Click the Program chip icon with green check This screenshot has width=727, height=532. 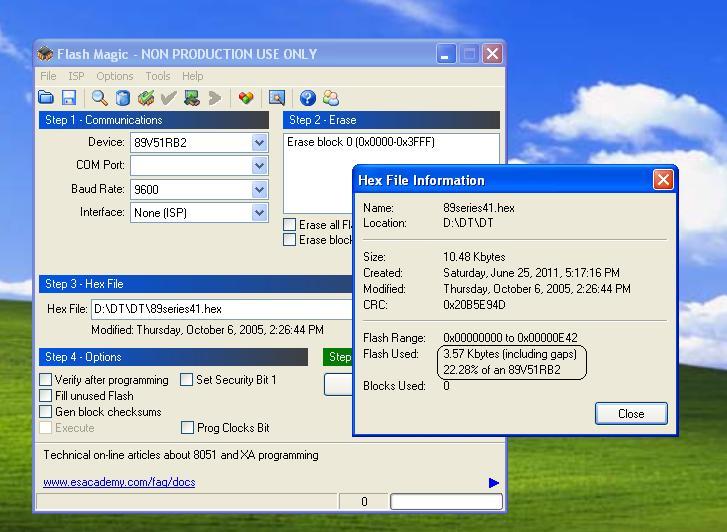pyautogui.click(x=146, y=98)
